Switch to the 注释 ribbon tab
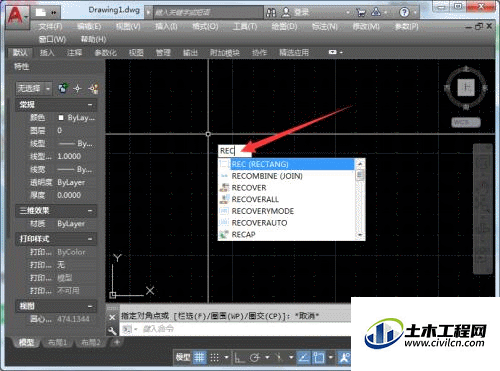 tap(74, 52)
